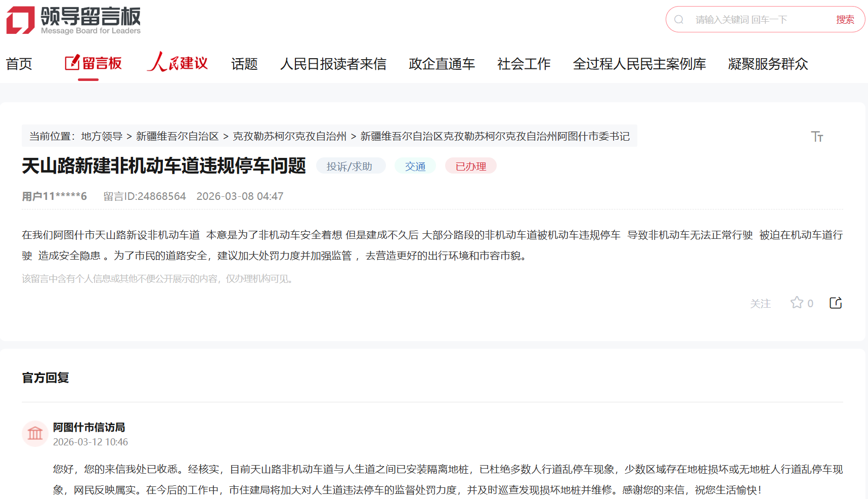Click the 领导留言板 site logo

(x=73, y=20)
